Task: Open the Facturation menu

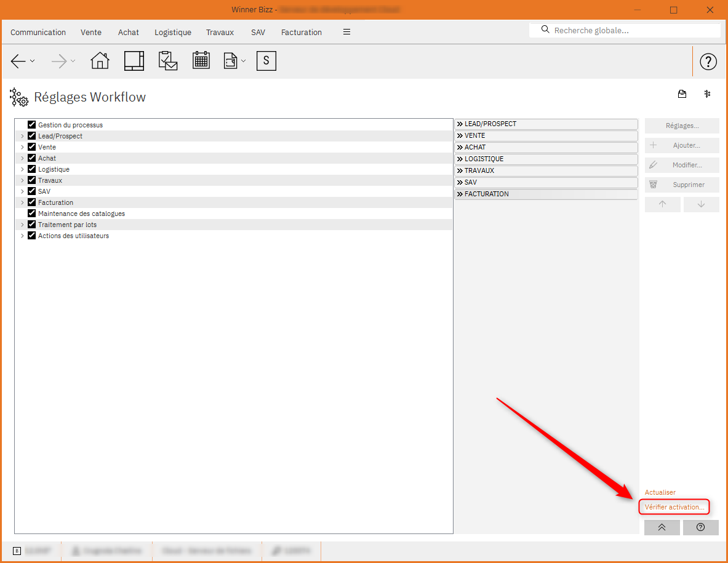Action: 301,32
